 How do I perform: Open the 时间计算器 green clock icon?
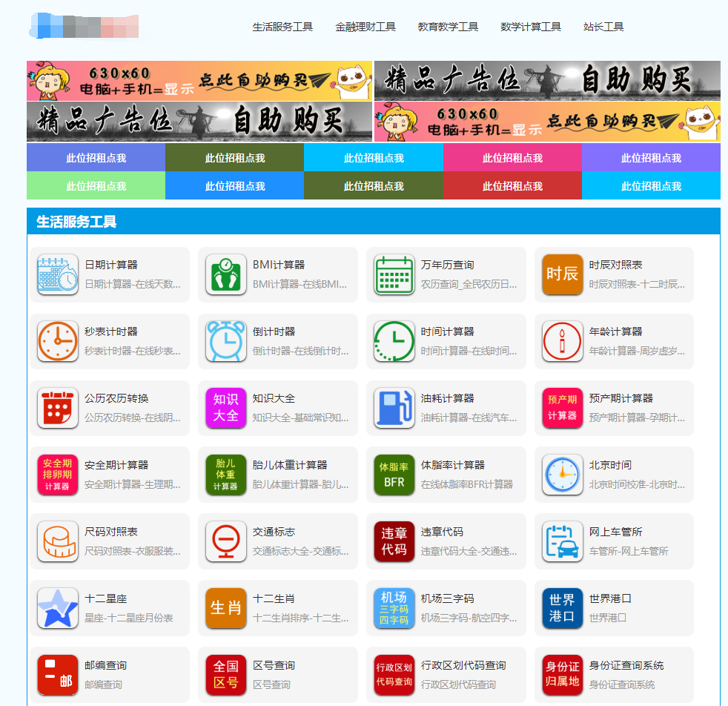point(394,341)
